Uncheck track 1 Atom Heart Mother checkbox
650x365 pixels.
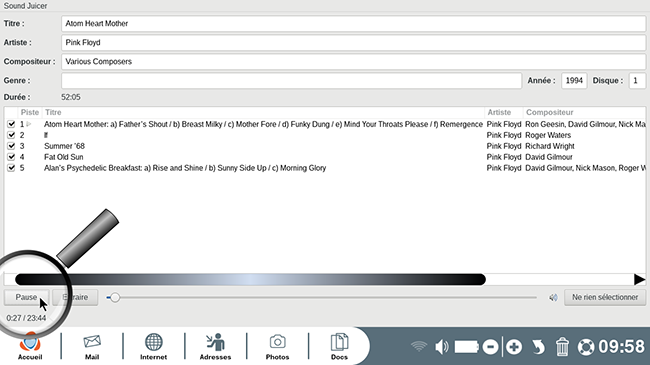[x=11, y=124]
